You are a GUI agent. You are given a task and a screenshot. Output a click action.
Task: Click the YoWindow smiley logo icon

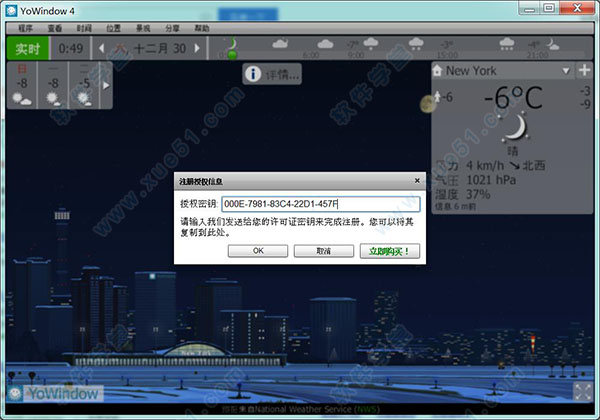tap(15, 393)
